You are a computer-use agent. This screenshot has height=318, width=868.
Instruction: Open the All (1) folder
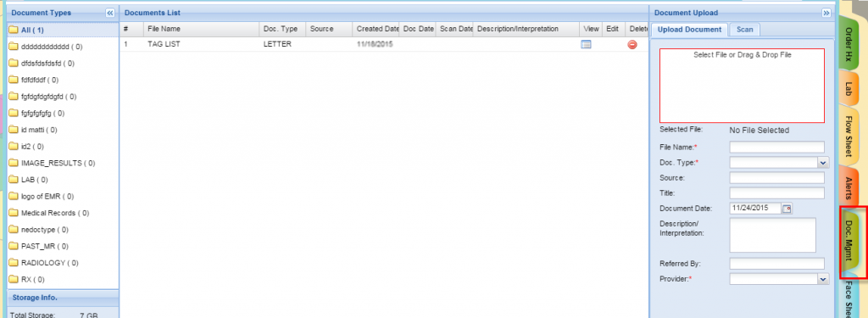63,30
